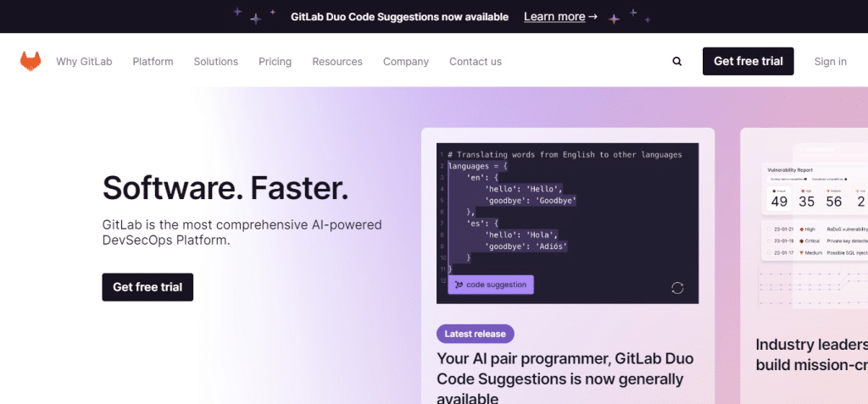Click the refresh icon in code panel
This screenshot has width=868, height=404.
tap(677, 288)
